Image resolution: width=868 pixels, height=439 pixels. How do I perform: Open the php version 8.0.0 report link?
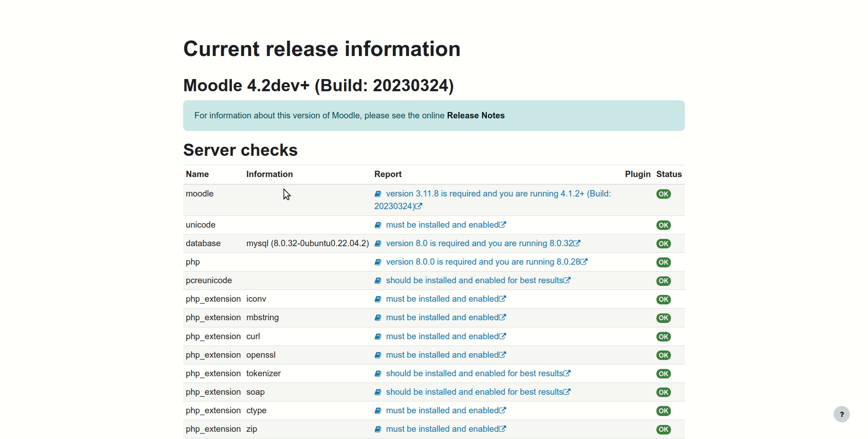[487, 262]
